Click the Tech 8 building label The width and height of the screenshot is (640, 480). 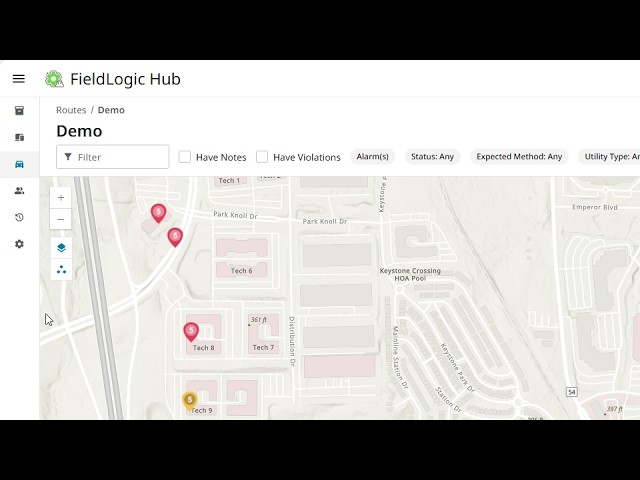[x=203, y=348]
